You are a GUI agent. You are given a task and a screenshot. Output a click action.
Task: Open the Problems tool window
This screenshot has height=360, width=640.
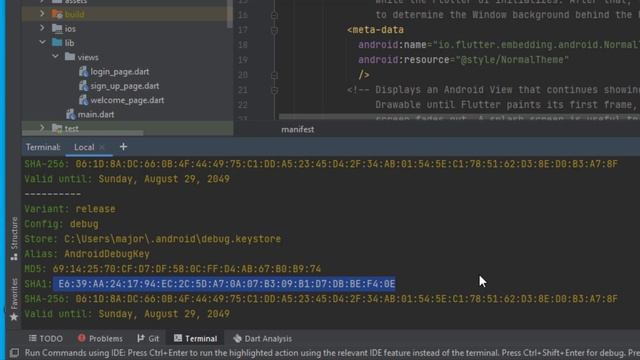[100, 338]
